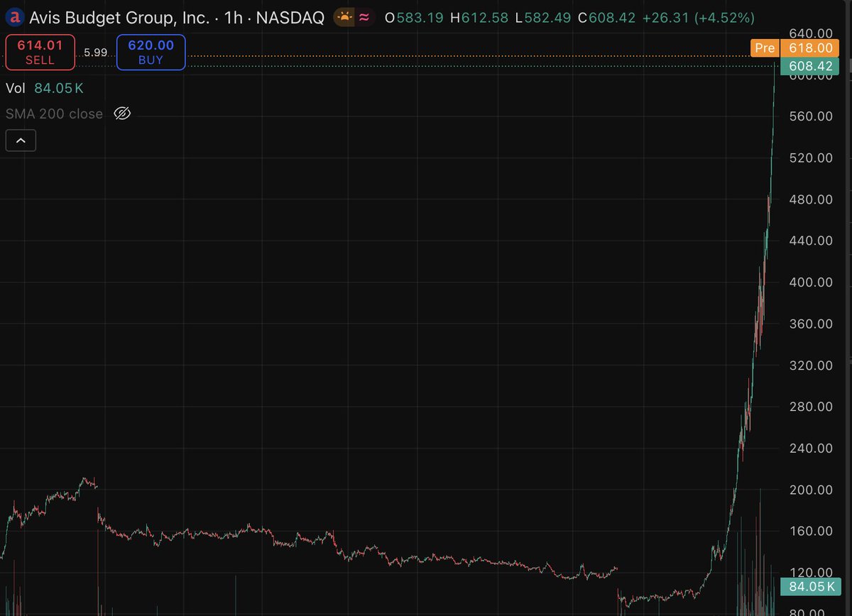Click the Vol 84.05K legend entry

pyautogui.click(x=45, y=88)
